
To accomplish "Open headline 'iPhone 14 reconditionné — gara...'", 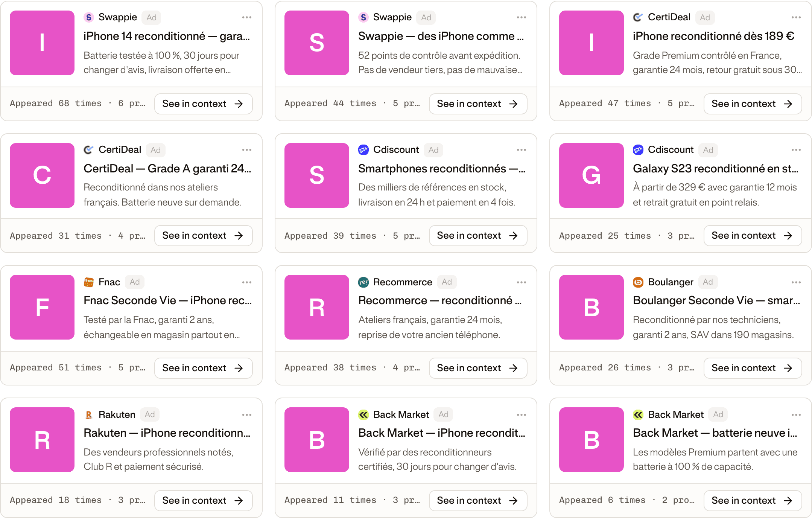I will tap(167, 36).
